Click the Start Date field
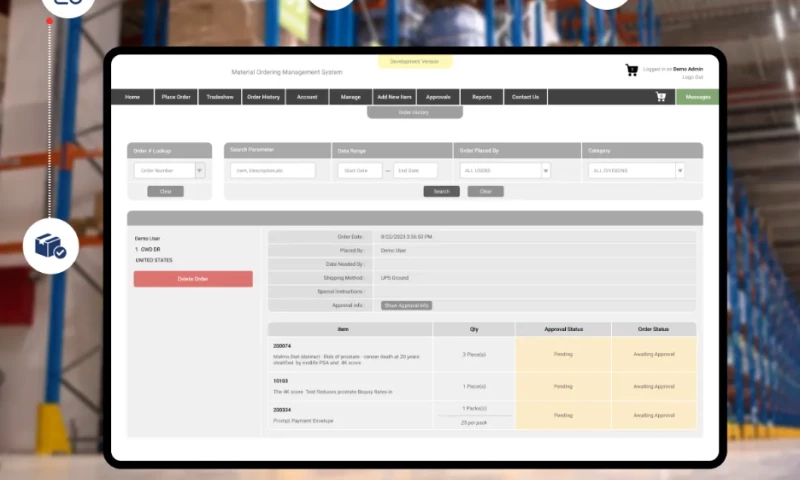Screen dimensions: 800x480 pos(360,170)
